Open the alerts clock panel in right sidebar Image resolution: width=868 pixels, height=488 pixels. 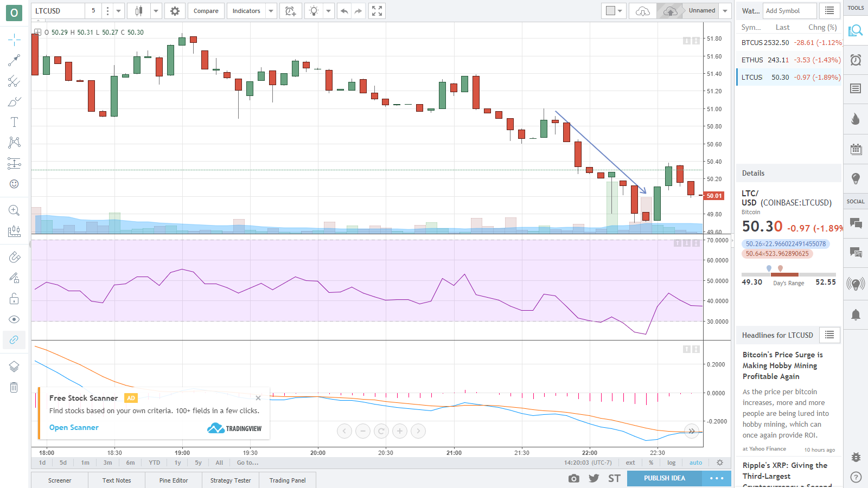(856, 60)
